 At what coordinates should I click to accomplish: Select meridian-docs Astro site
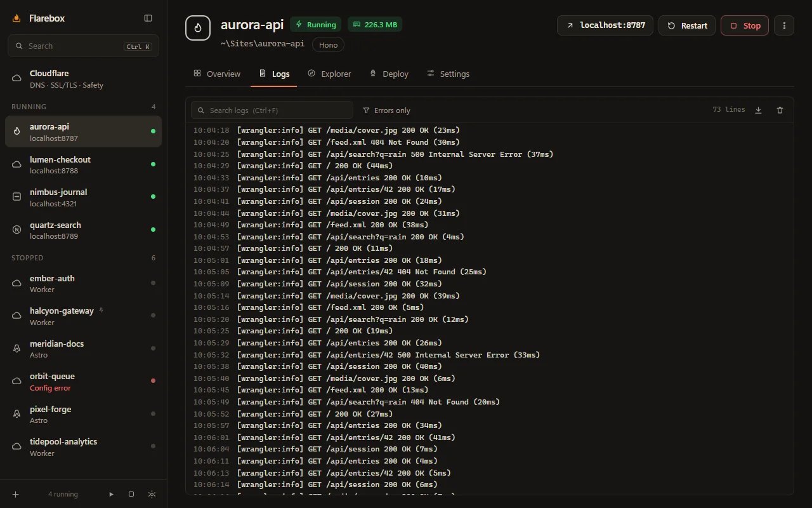click(83, 349)
